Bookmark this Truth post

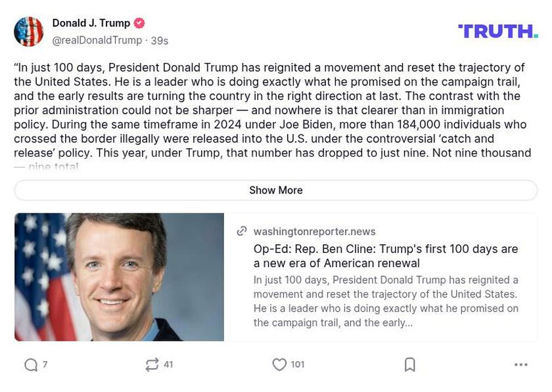click(409, 365)
